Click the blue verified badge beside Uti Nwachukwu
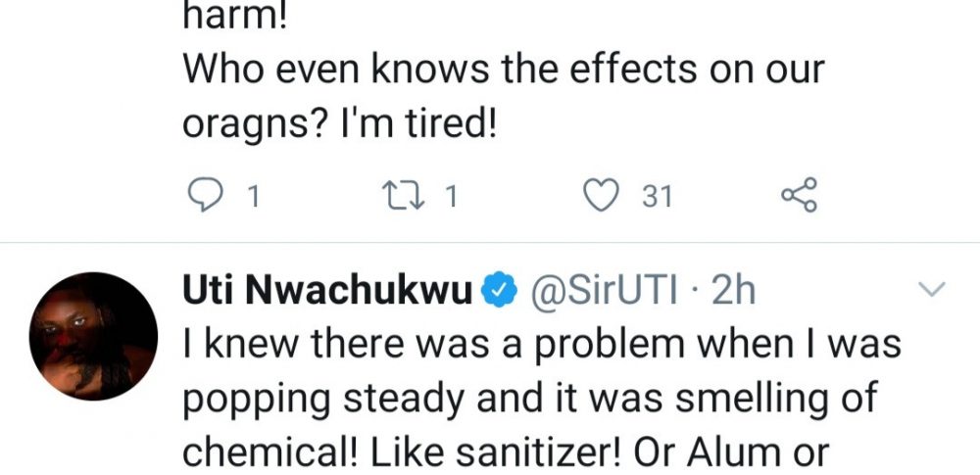The width and height of the screenshot is (980, 475). [499, 290]
